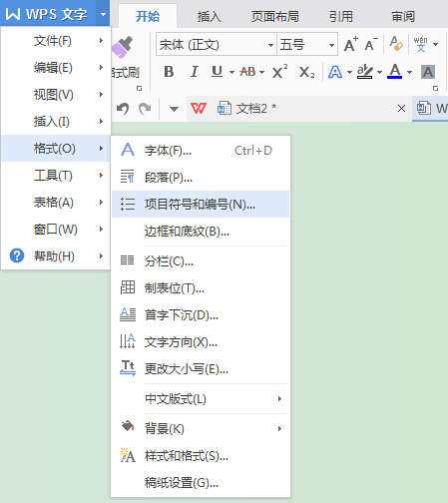This screenshot has height=503, width=448.
Task: Choose 分栏(C)... menu entry
Action: point(201,261)
